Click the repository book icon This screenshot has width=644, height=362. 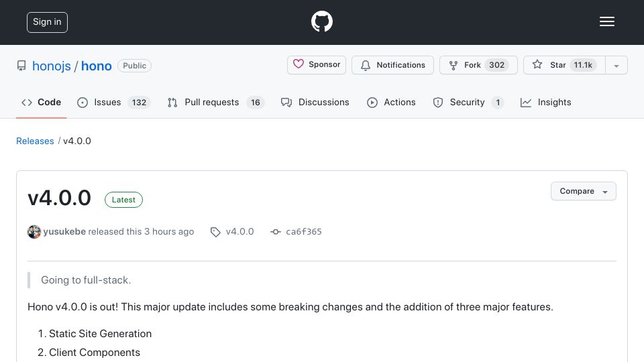pos(21,66)
